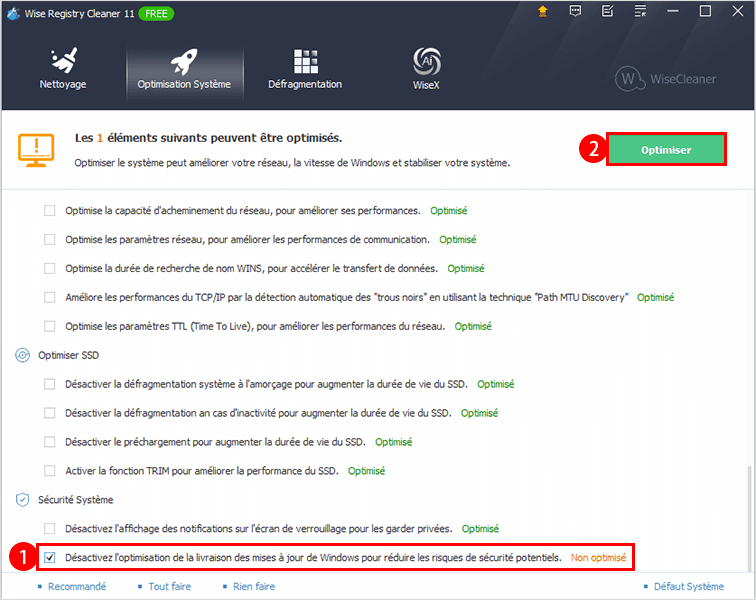756x600 pixels.
Task: Click the orange Non optimisé status
Action: pos(598,558)
